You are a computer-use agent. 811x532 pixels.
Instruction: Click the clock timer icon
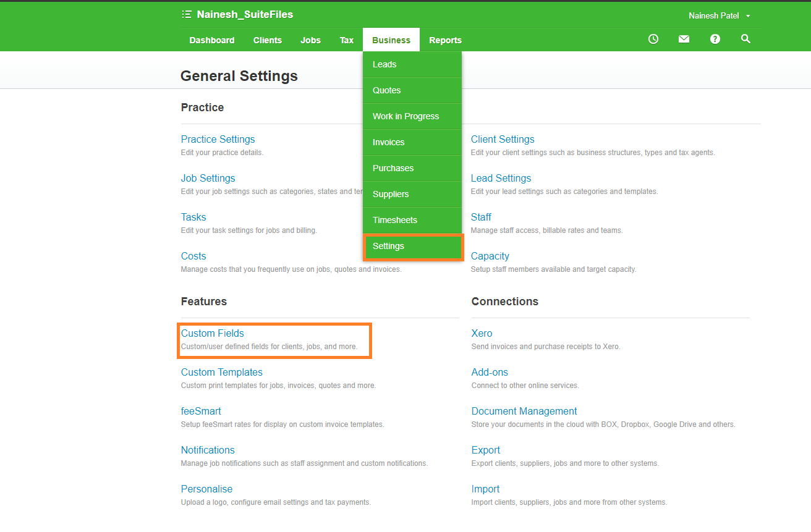click(653, 38)
